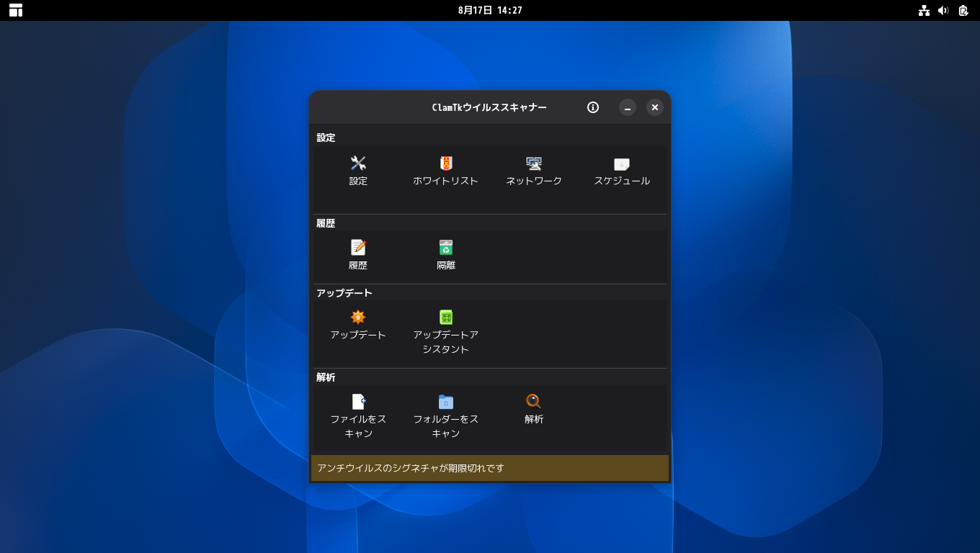Open the volume indicator in top bar
Screen dimensions: 980x553
pos(943,10)
